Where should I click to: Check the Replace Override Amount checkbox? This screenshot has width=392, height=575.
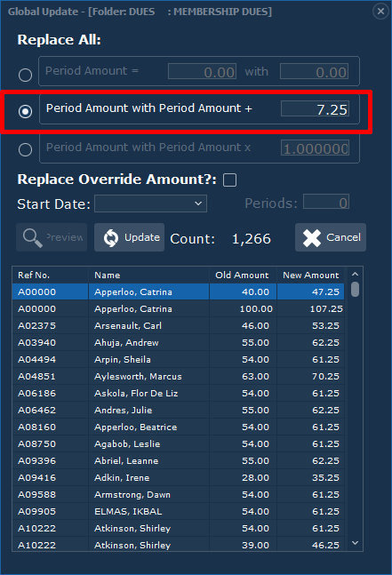tap(230, 180)
